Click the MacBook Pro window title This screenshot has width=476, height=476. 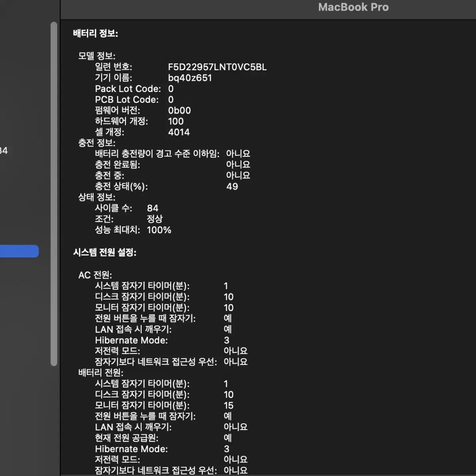click(353, 7)
